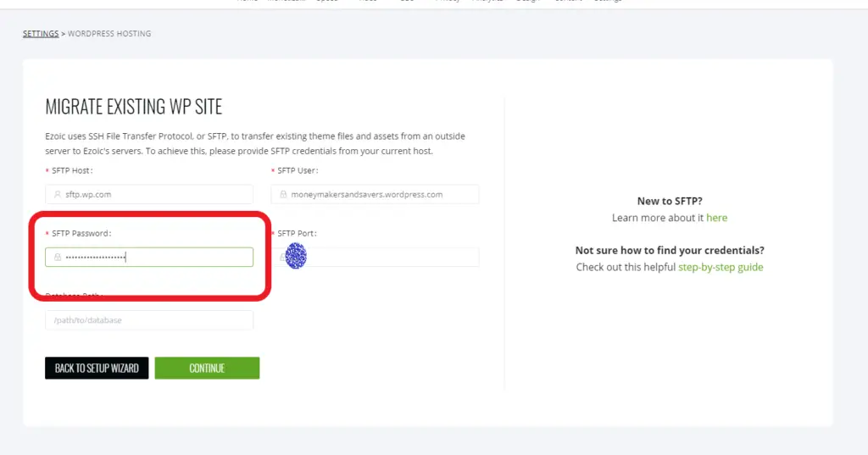Click the SFTP User label
Viewport: 868px width, 455px height.
coord(298,170)
